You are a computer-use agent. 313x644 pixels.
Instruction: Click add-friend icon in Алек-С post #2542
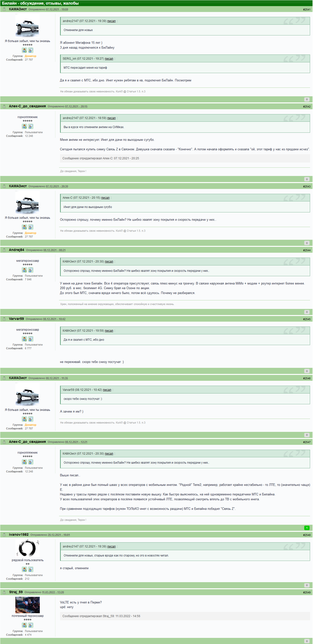click(x=24, y=127)
